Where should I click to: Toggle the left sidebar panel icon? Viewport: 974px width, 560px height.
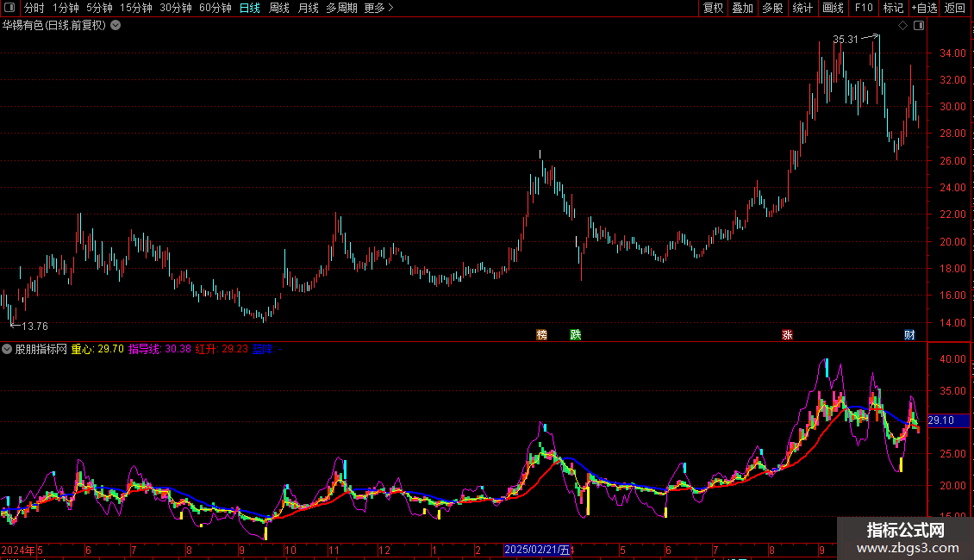pos(10,8)
